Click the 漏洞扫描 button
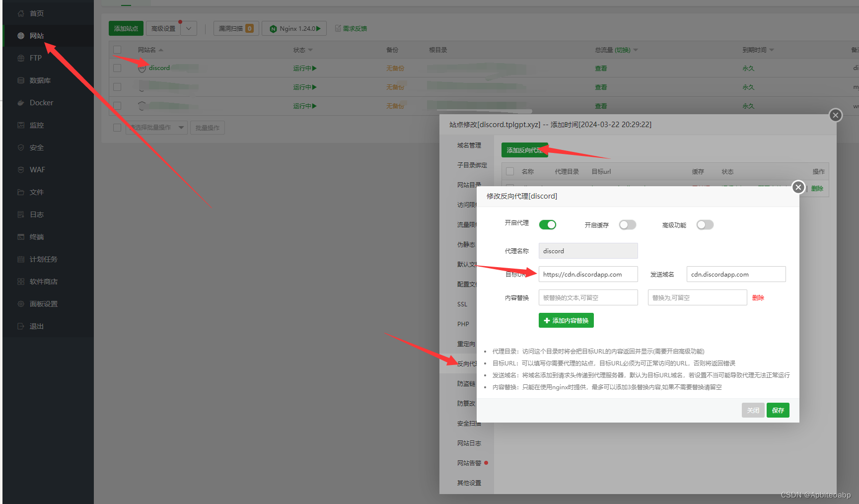The width and height of the screenshot is (859, 504). (236, 28)
